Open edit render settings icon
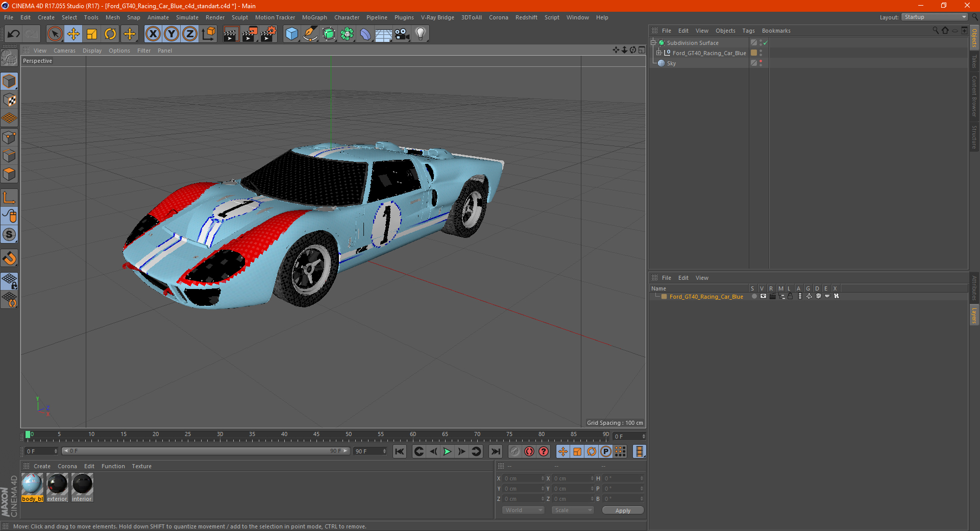 click(268, 34)
